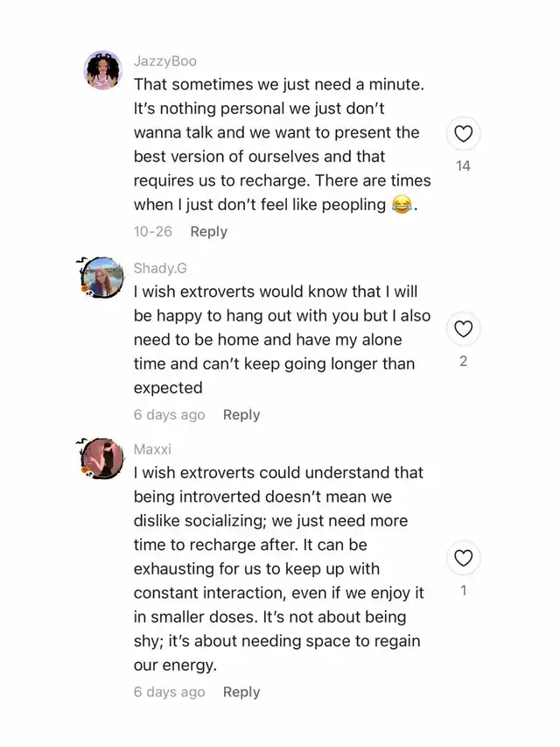Open the JazzyBoo username link
The image size is (560, 747).
(165, 61)
